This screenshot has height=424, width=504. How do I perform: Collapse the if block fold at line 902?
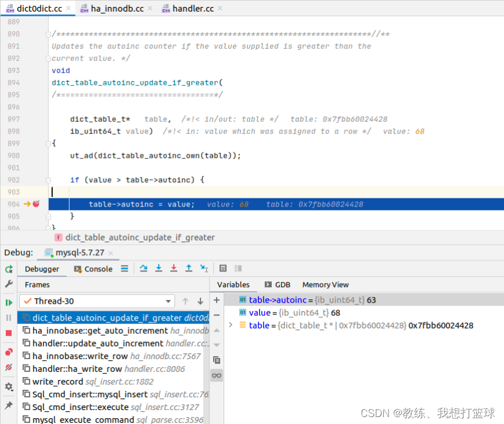[48, 180]
